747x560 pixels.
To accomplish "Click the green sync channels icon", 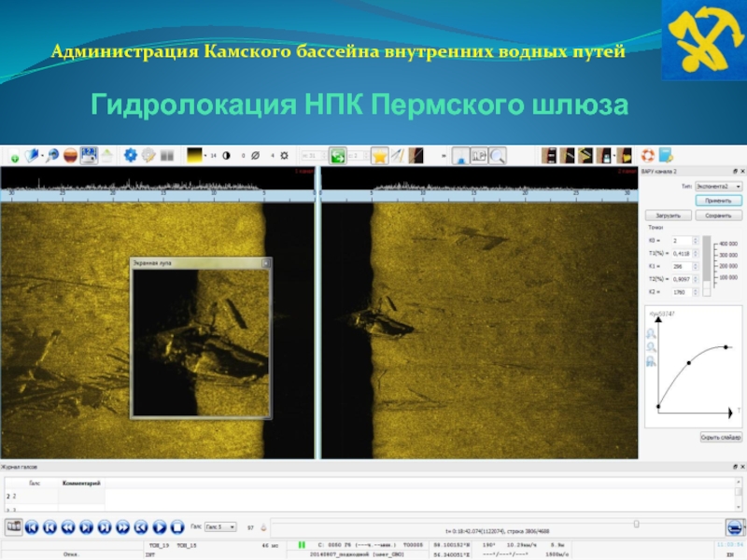I will (338, 156).
